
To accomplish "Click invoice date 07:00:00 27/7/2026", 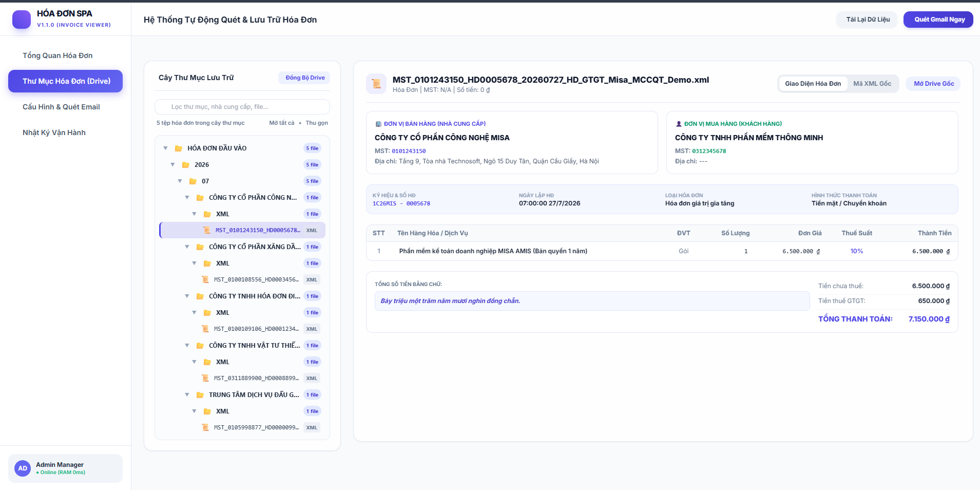I will 549,203.
